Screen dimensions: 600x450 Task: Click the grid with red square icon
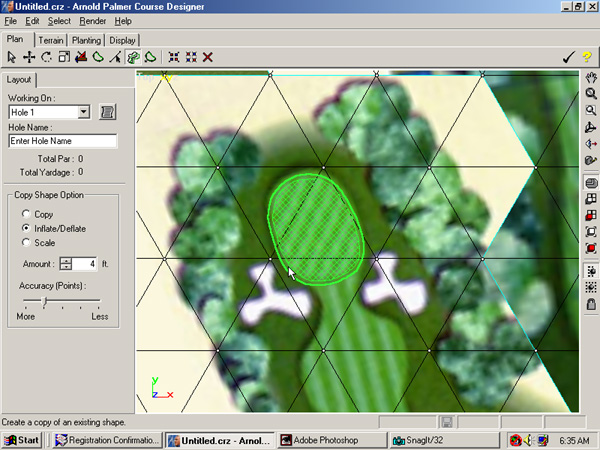[x=591, y=215]
